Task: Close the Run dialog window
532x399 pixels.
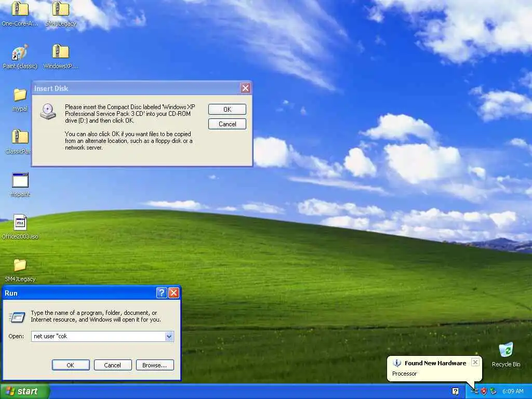Action: 174,292
